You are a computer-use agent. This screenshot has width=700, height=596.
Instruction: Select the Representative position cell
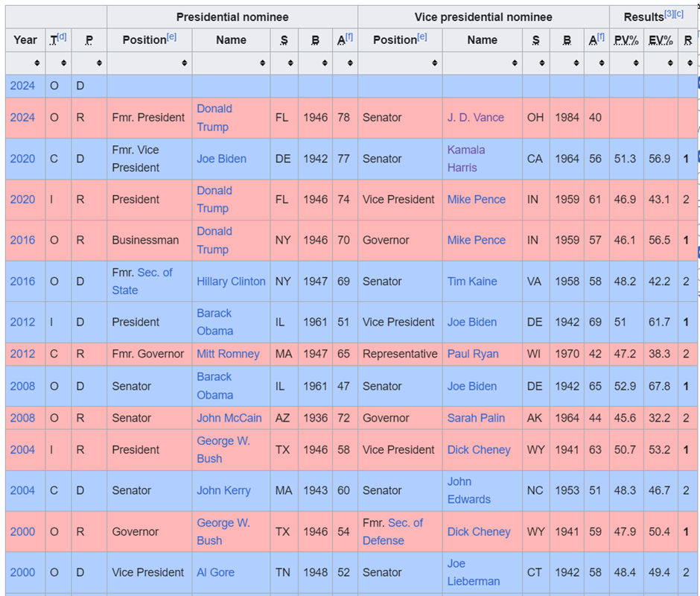tap(400, 354)
